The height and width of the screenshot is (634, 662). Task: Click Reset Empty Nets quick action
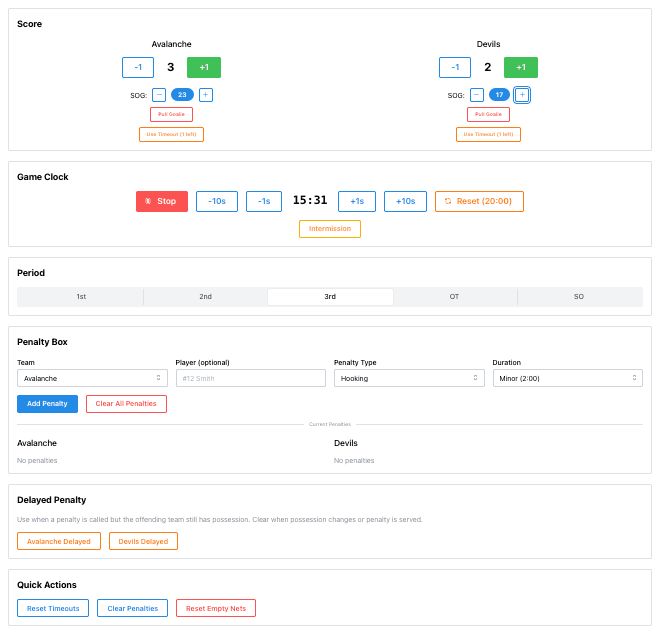coord(216,608)
